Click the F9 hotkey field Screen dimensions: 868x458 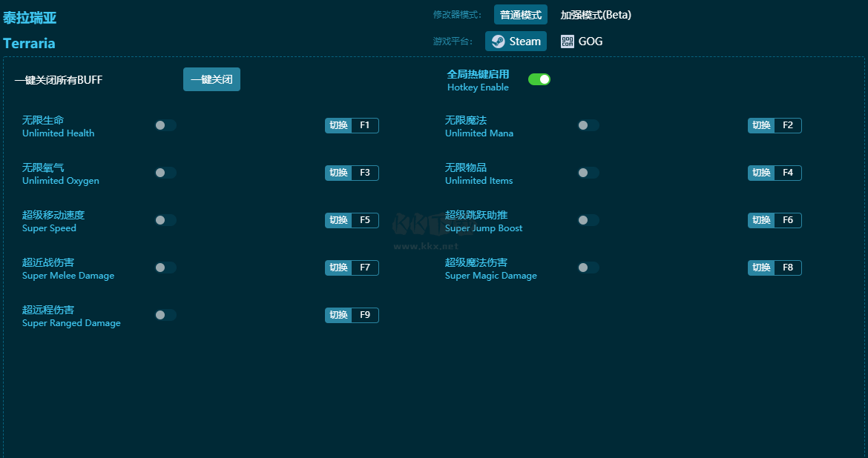coord(365,315)
